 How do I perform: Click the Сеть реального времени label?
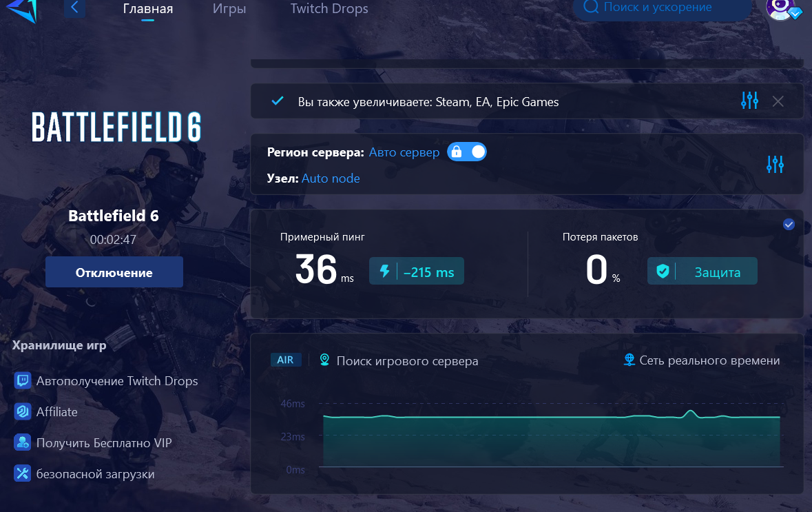(709, 360)
